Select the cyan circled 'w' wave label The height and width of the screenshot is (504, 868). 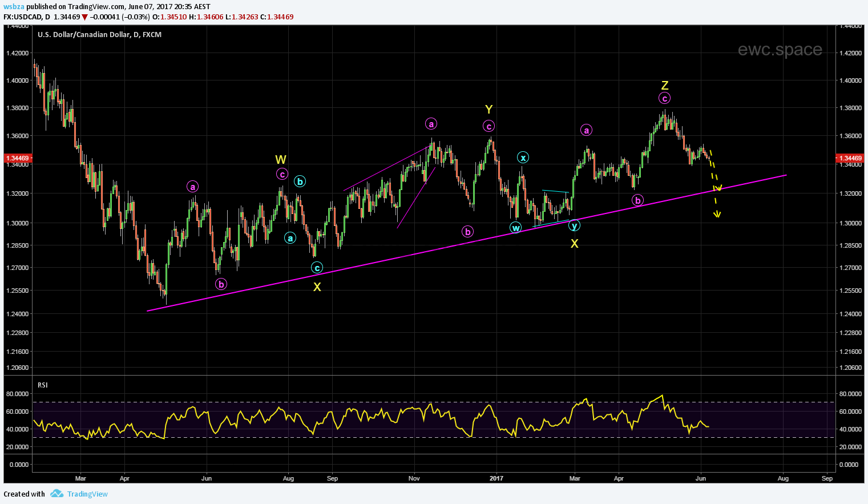515,228
